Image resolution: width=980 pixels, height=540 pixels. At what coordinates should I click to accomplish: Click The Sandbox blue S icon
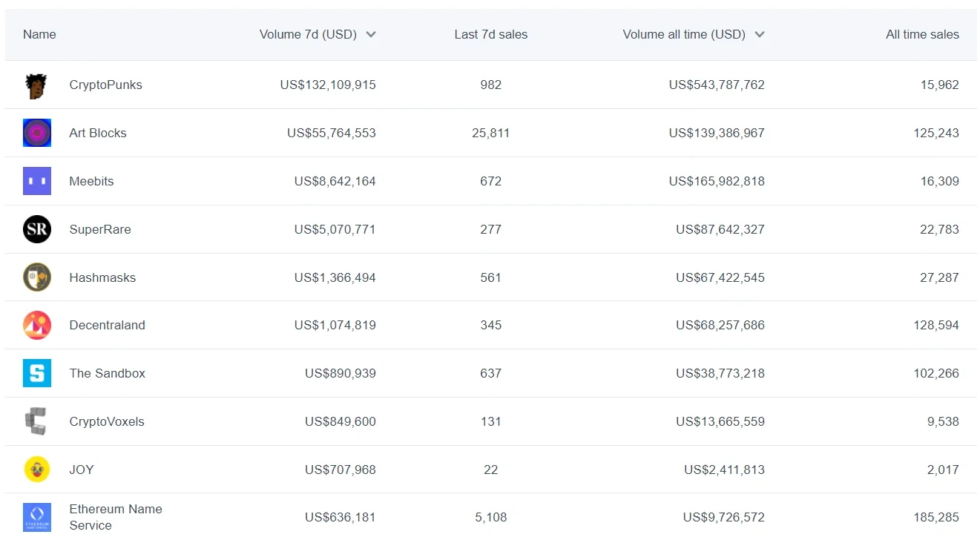coord(37,373)
